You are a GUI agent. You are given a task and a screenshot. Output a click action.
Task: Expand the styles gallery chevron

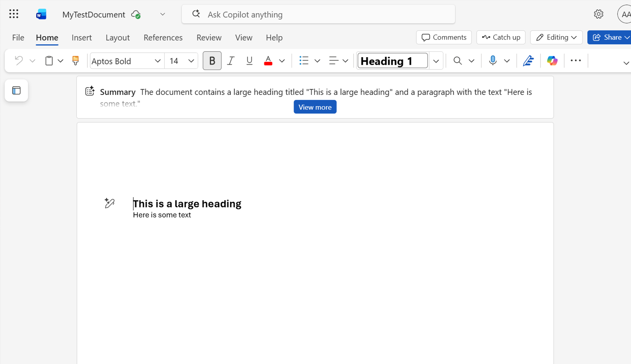coord(436,61)
